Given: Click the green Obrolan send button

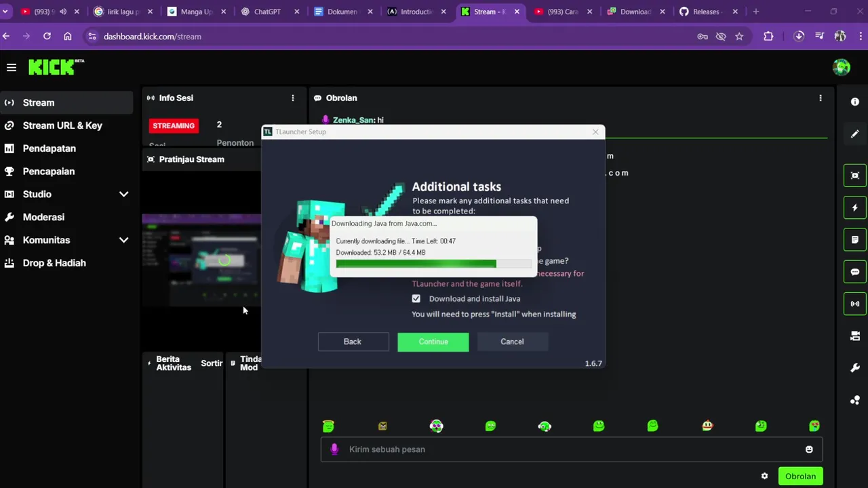Looking at the screenshot, I should 800,476.
